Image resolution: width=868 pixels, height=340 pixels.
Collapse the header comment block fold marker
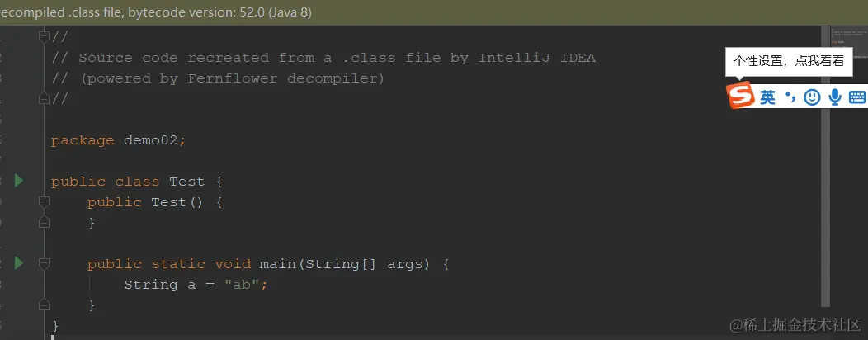pos(45,37)
